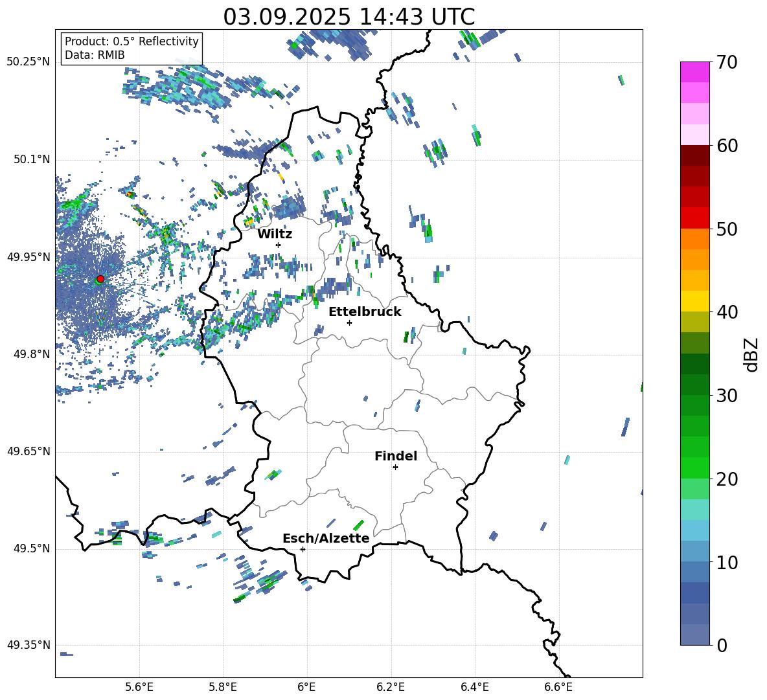The image size is (767, 700).
Task: Click the Wiltz station cross marker
Action: (x=279, y=245)
